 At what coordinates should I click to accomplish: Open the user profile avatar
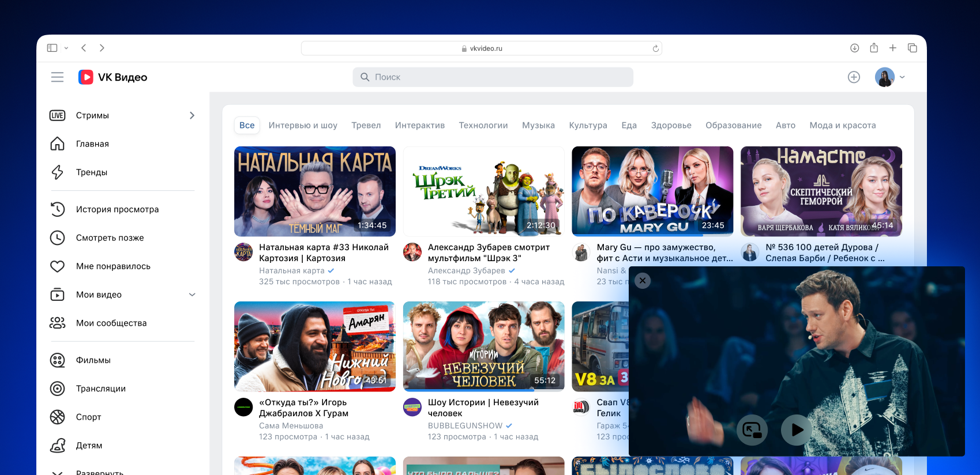(885, 77)
